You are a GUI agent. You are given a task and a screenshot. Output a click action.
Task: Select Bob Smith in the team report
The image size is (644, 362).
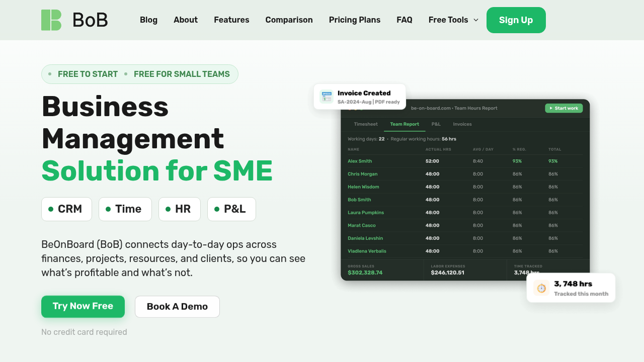[359, 200]
